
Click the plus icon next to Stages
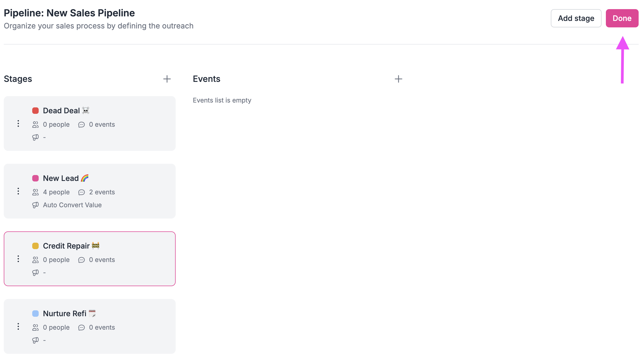pos(167,79)
